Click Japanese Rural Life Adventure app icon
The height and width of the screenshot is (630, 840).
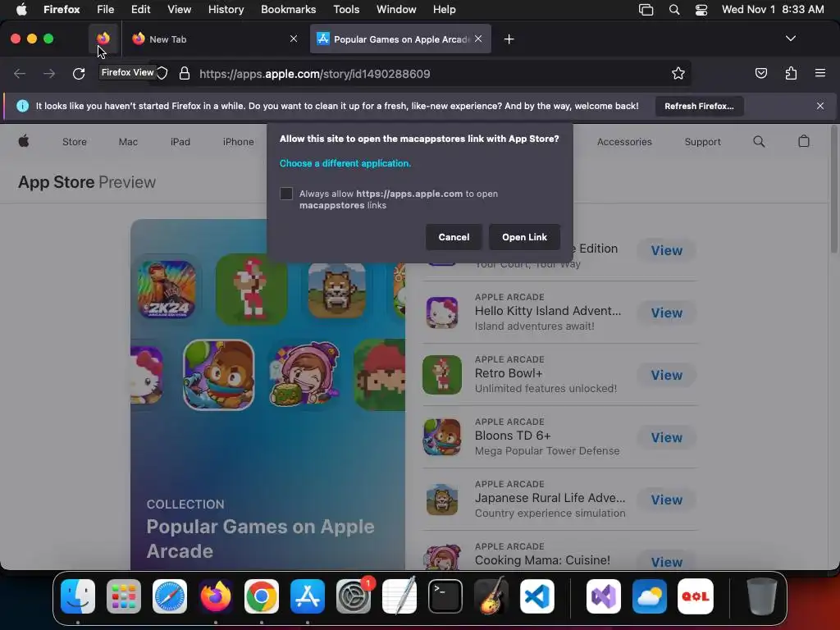442,500
